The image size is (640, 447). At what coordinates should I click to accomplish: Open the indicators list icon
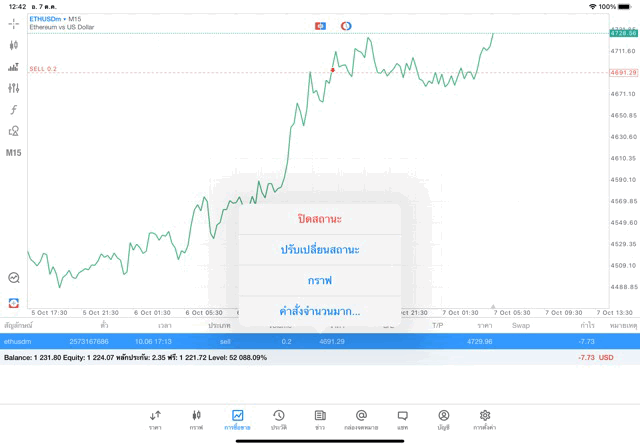point(14,67)
